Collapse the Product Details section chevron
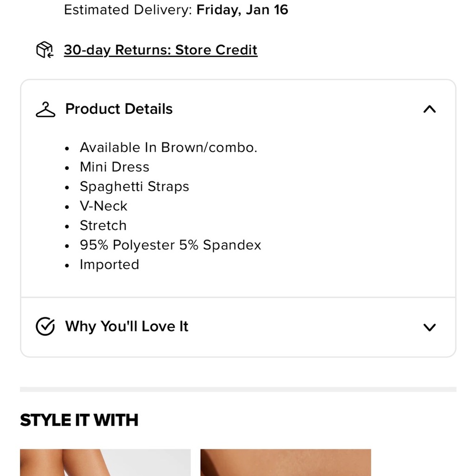476x476 pixels. [x=429, y=109]
